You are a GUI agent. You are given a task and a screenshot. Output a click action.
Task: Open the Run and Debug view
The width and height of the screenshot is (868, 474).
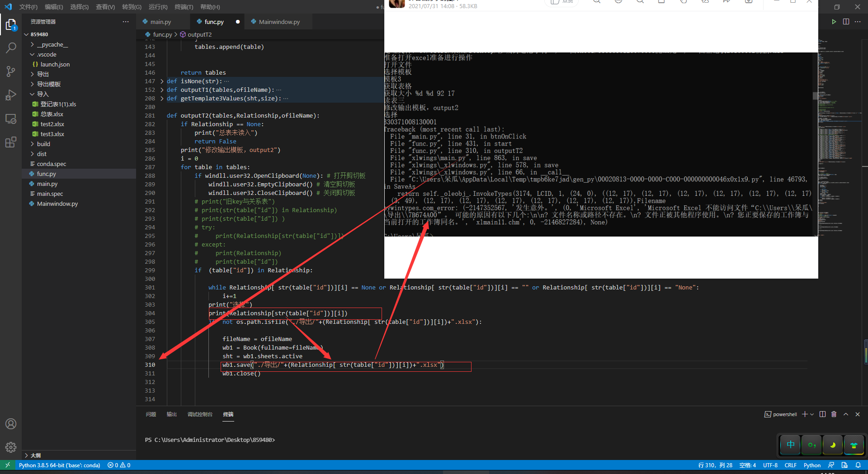coord(11,95)
